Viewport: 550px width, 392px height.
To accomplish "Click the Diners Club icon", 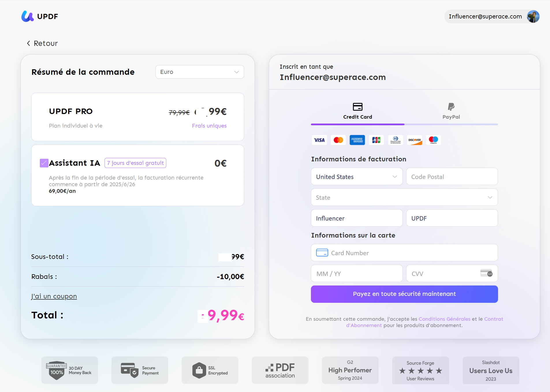I will pos(396,140).
